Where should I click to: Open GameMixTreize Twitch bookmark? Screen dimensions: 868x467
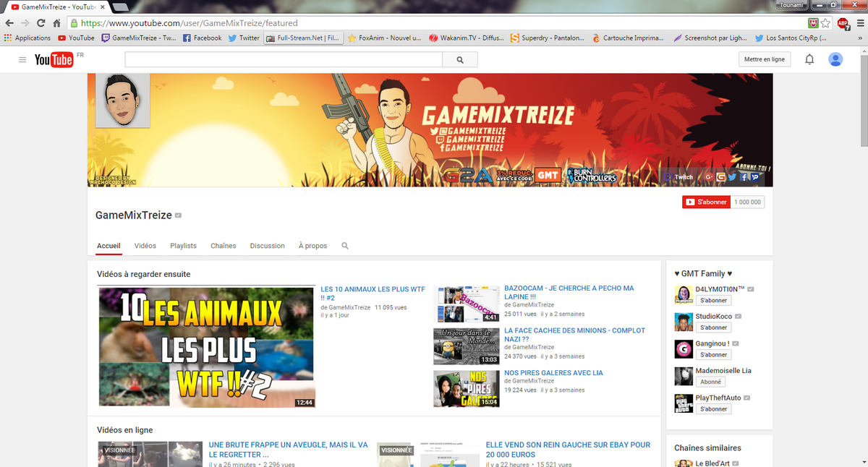(139, 38)
